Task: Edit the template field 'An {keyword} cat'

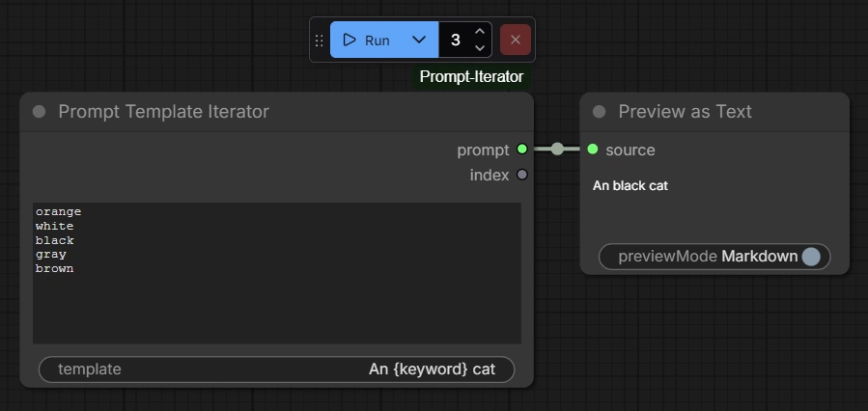Action: tap(276, 370)
